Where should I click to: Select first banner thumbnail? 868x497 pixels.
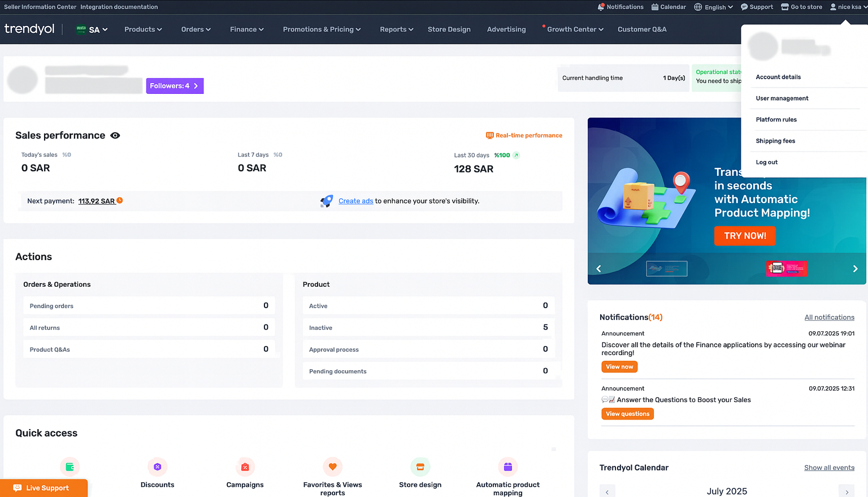[x=667, y=269]
